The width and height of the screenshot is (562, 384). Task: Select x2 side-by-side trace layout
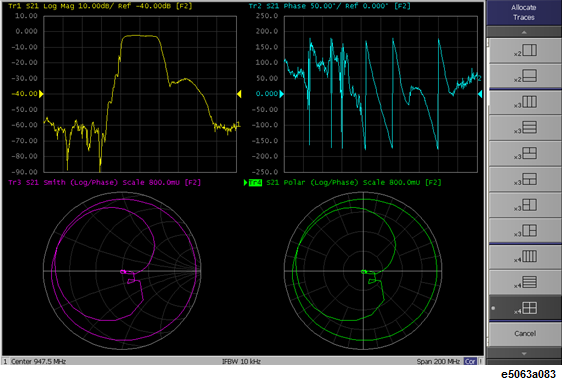click(525, 51)
